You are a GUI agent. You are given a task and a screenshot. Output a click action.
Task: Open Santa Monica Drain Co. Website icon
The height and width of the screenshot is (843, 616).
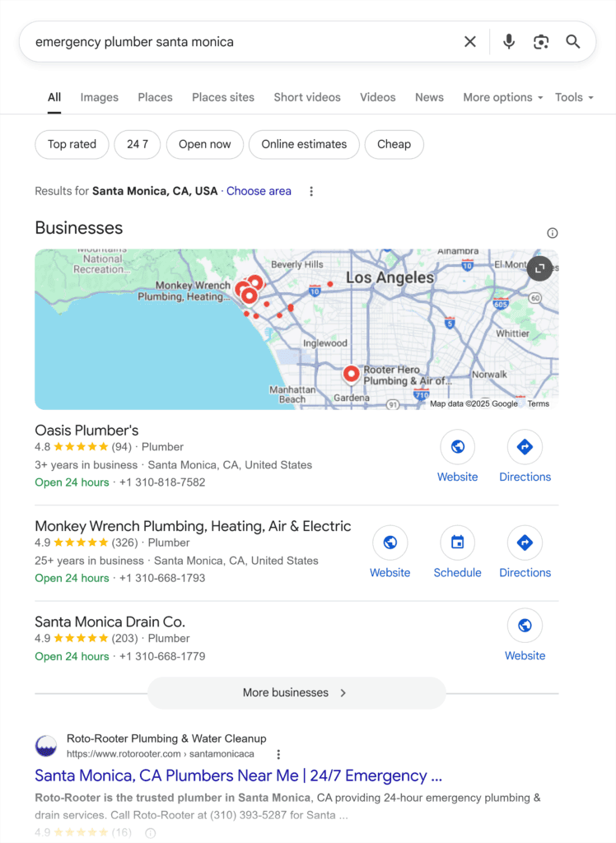pyautogui.click(x=525, y=626)
